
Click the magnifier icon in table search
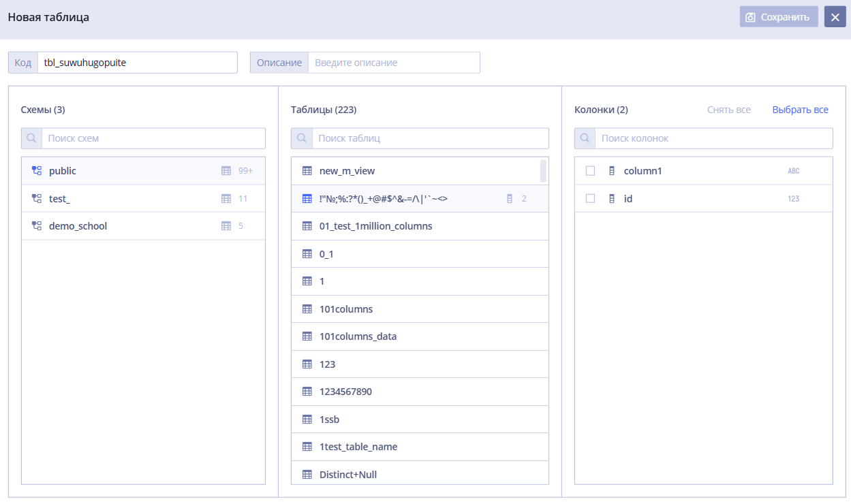click(x=302, y=138)
